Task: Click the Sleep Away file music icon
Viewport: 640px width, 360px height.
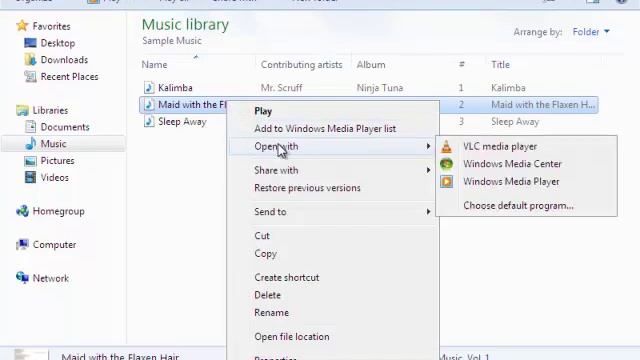Action: (149, 122)
